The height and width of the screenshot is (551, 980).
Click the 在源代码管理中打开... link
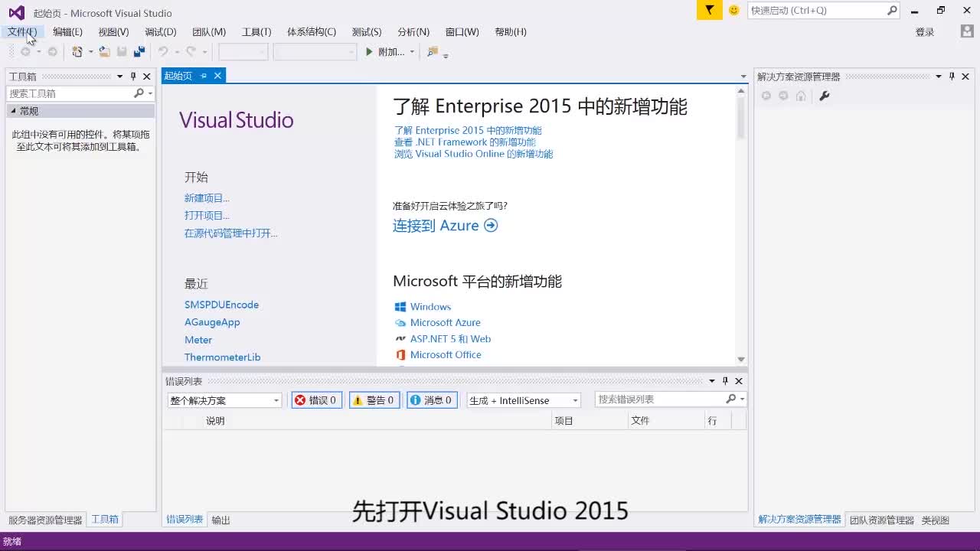(x=231, y=233)
